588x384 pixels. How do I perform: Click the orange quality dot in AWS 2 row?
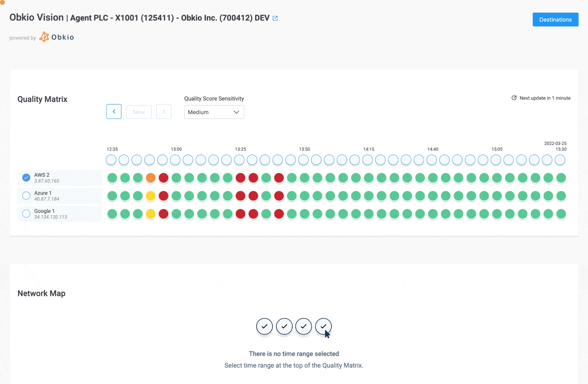tap(150, 178)
